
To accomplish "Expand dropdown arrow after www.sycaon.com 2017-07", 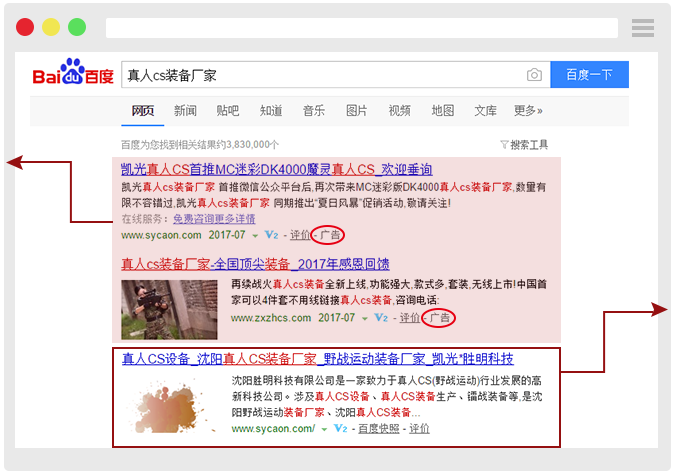I will coord(255,236).
